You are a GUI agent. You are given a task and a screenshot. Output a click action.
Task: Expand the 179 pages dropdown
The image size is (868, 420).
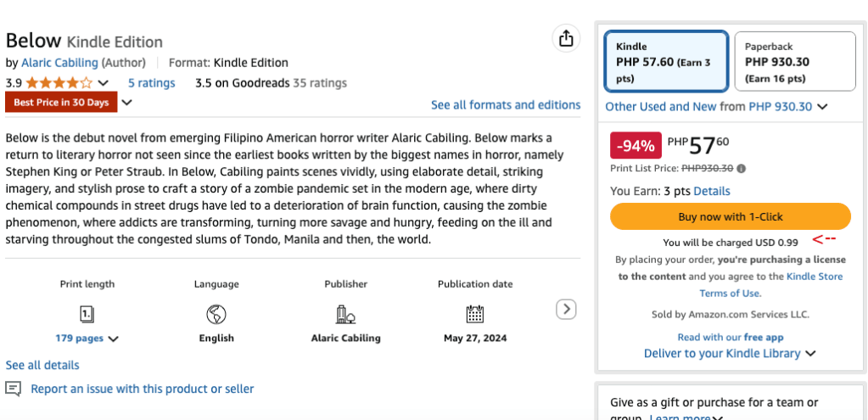(x=114, y=339)
